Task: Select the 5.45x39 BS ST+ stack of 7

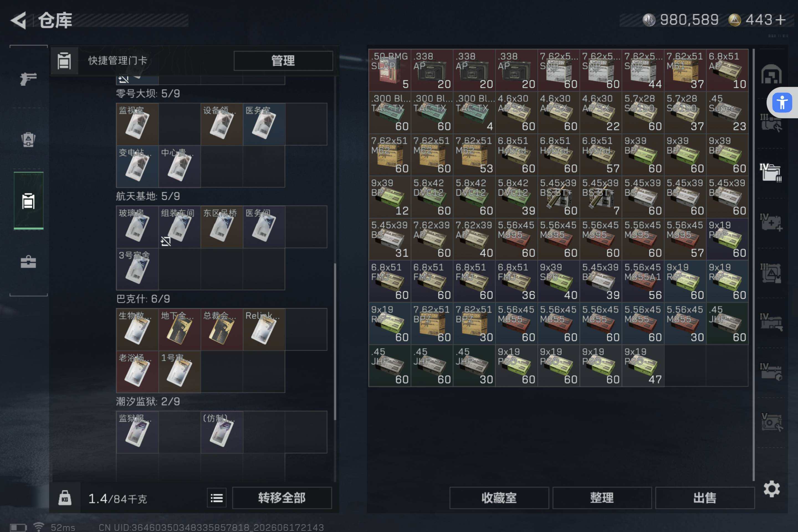Action: coord(601,197)
